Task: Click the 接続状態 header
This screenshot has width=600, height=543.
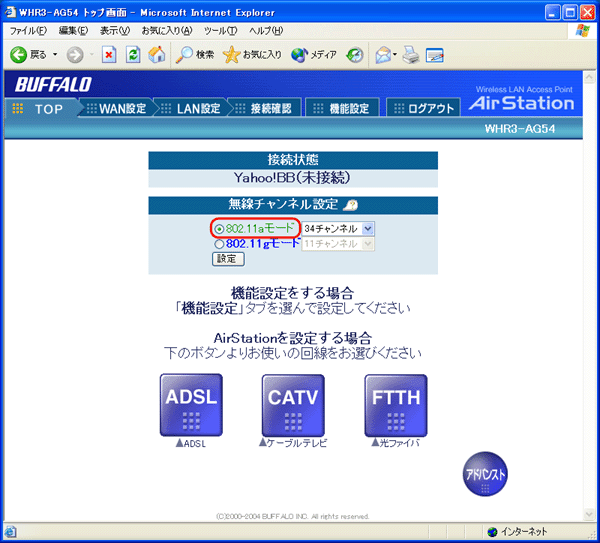Action: 293,160
